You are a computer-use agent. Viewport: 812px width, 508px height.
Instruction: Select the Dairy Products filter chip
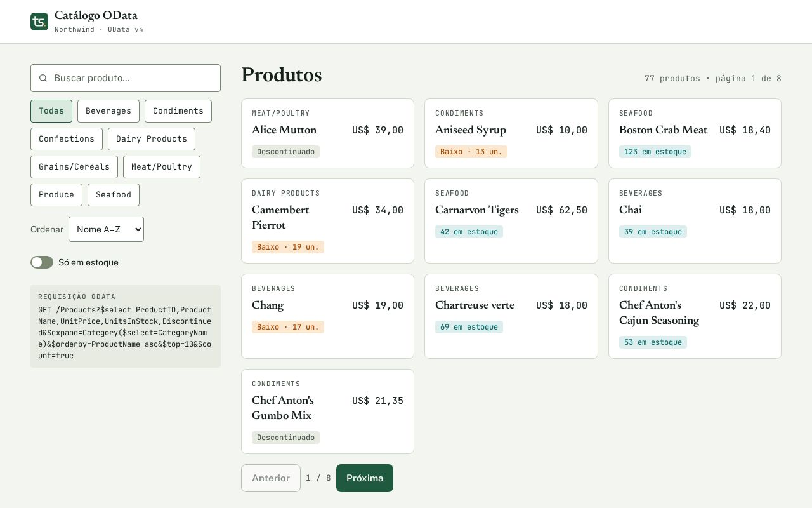[x=152, y=139]
